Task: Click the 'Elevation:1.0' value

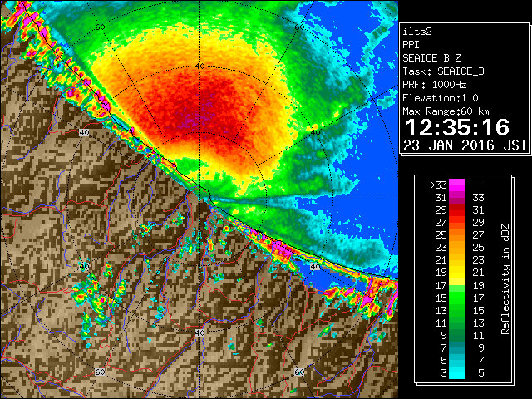Action: [x=441, y=98]
